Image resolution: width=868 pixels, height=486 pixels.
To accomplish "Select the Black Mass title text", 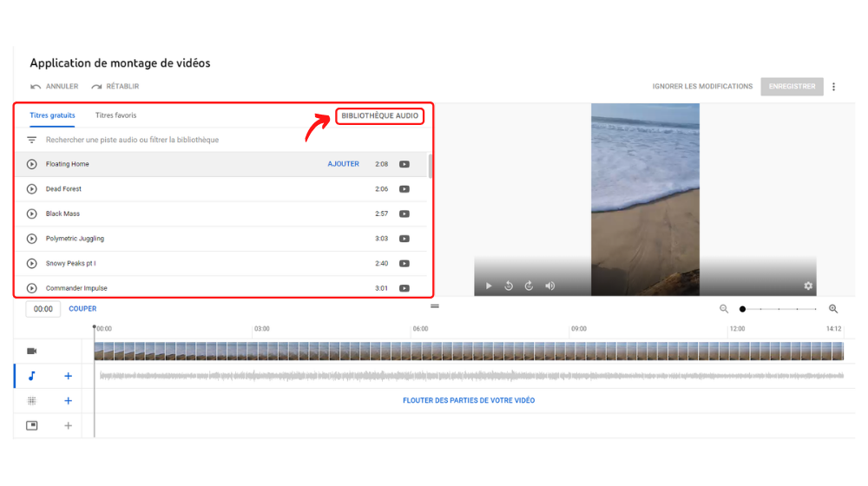I will pos(62,213).
